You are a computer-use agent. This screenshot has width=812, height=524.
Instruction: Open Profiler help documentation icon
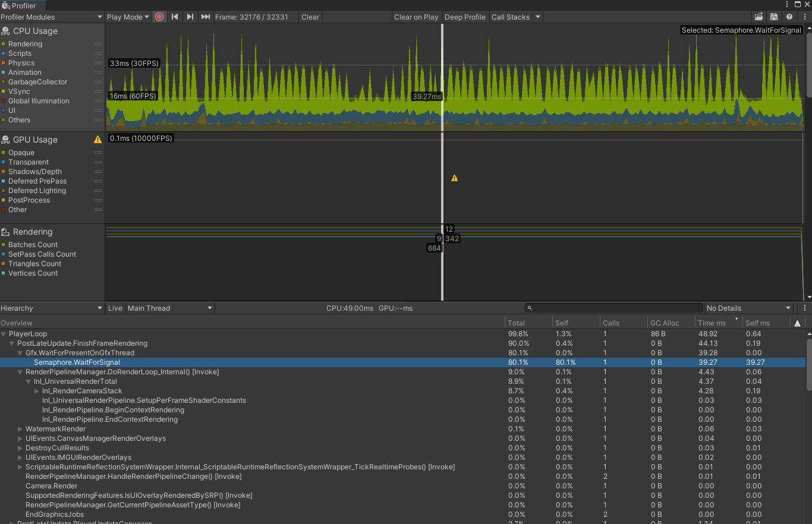click(x=789, y=17)
